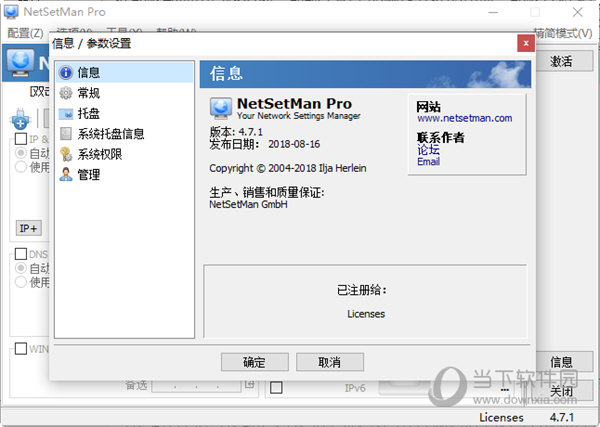Click version text 4.7.1 in info panel
The width and height of the screenshot is (600, 427).
251,132
